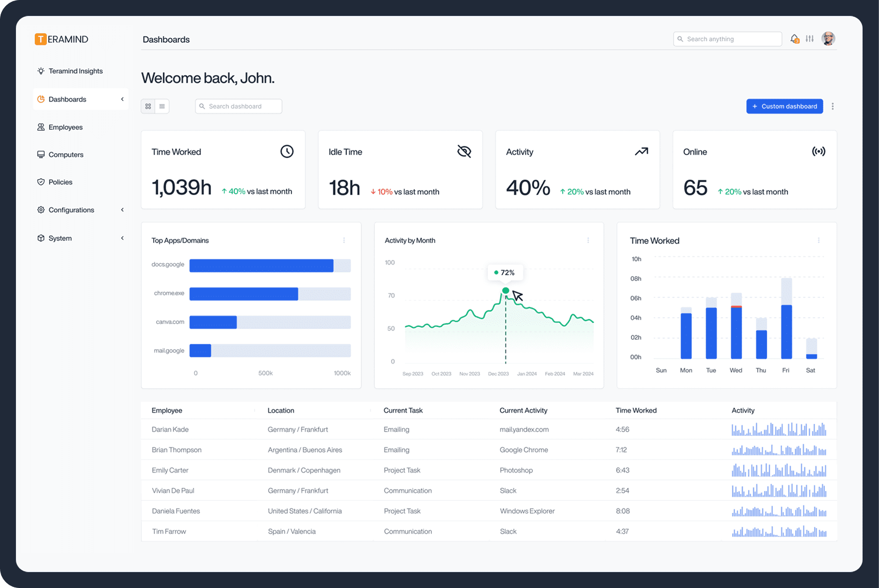Open the user profile avatar
This screenshot has width=879, height=588.
[x=828, y=39]
